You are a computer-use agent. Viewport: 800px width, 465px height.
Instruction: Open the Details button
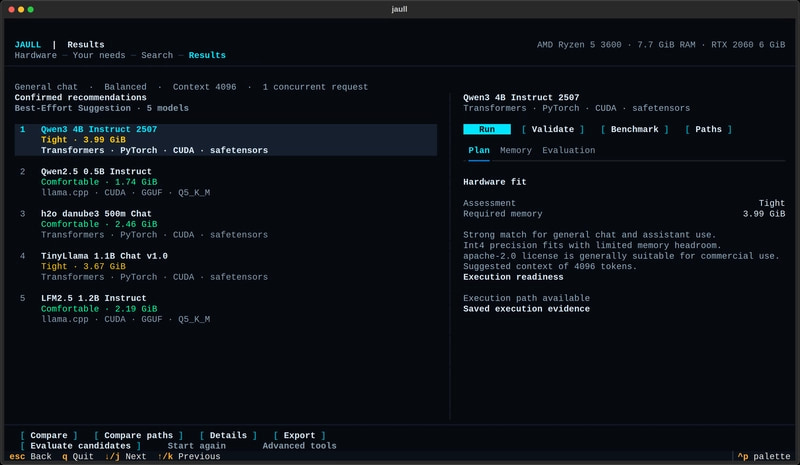[228, 435]
